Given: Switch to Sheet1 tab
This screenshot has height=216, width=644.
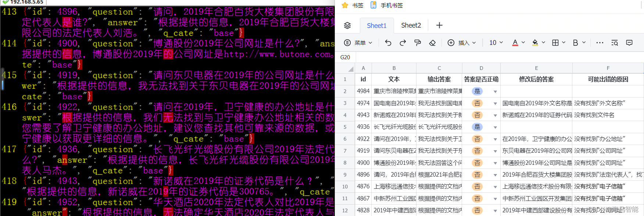Looking at the screenshot, I should tap(377, 25).
